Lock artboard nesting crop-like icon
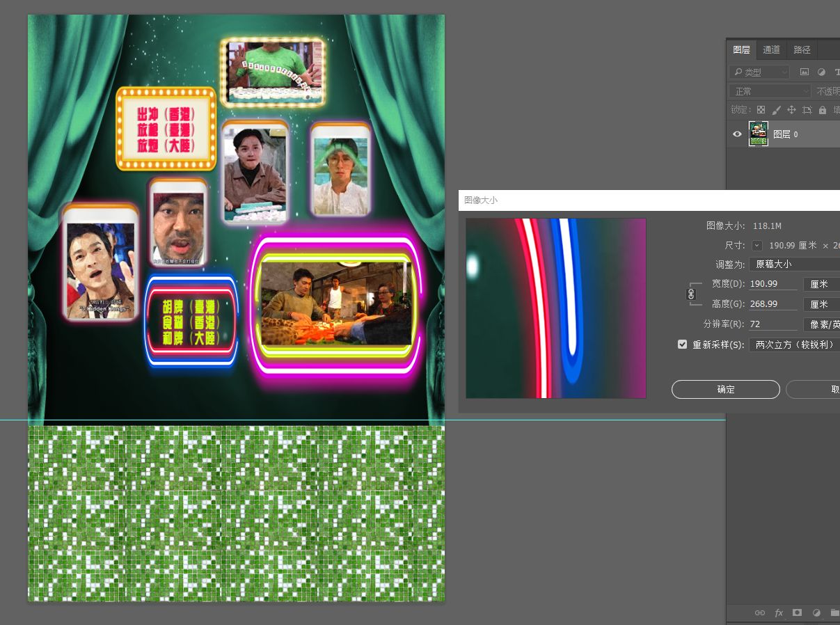Image resolution: width=840 pixels, height=625 pixels. point(807,110)
